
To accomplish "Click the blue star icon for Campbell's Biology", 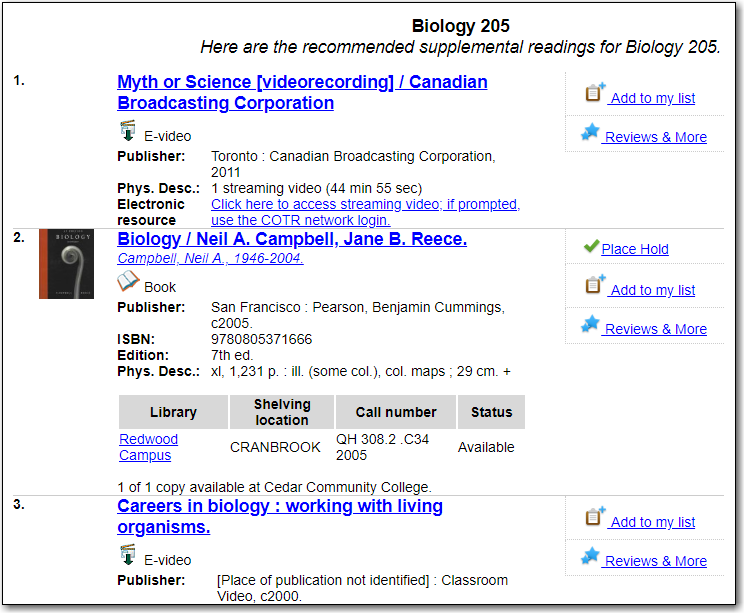I will (590, 325).
